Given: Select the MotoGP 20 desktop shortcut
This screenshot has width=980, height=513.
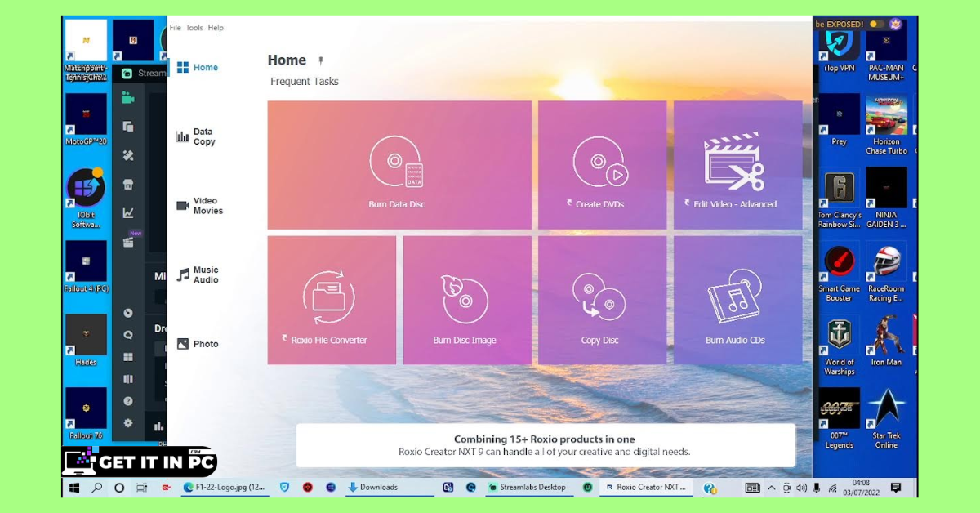Looking at the screenshot, I should 86,119.
